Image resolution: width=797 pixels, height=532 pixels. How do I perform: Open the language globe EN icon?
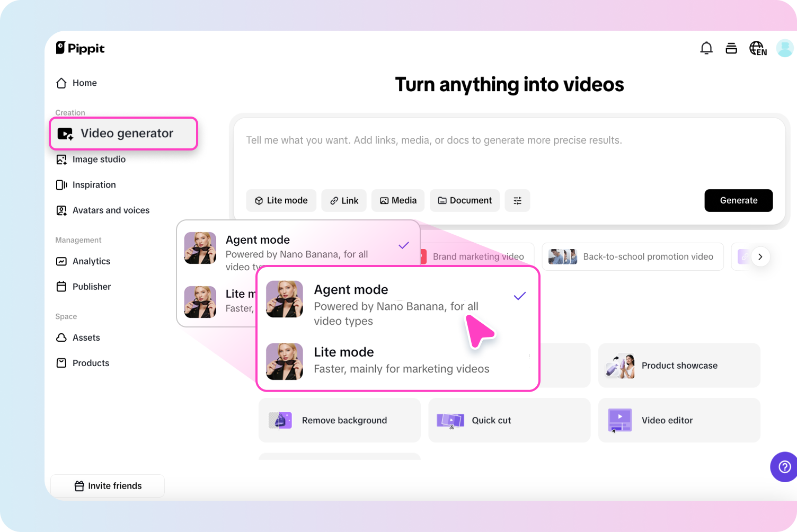point(757,49)
